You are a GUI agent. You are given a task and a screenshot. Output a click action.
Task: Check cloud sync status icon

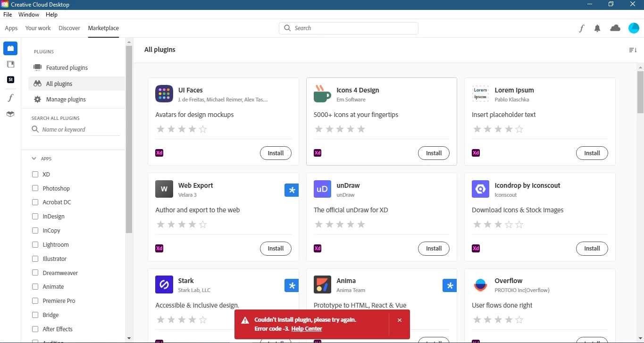pos(615,28)
